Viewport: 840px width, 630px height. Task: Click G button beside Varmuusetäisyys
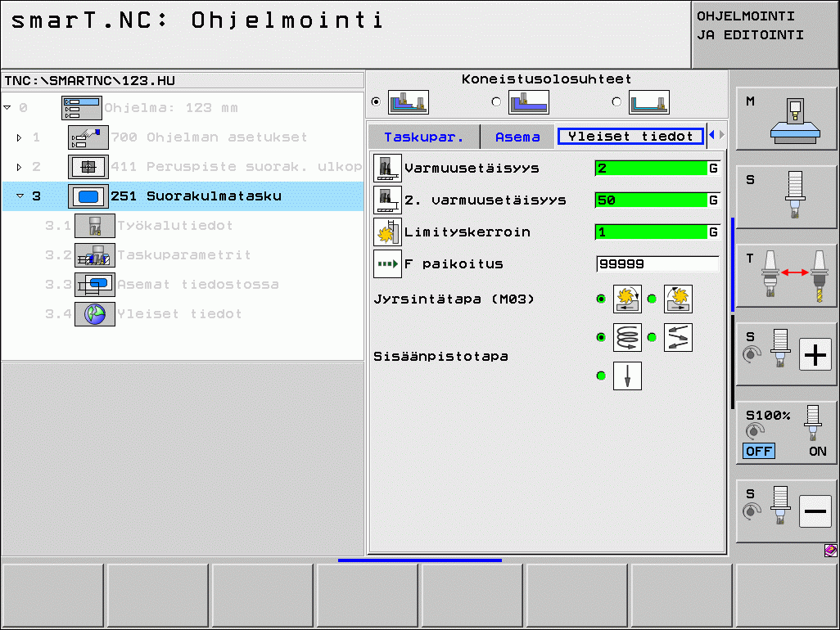pyautogui.click(x=714, y=168)
